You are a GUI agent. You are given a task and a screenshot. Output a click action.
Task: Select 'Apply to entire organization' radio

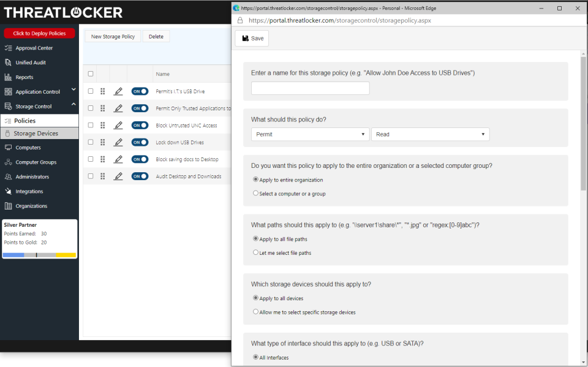pyautogui.click(x=256, y=180)
